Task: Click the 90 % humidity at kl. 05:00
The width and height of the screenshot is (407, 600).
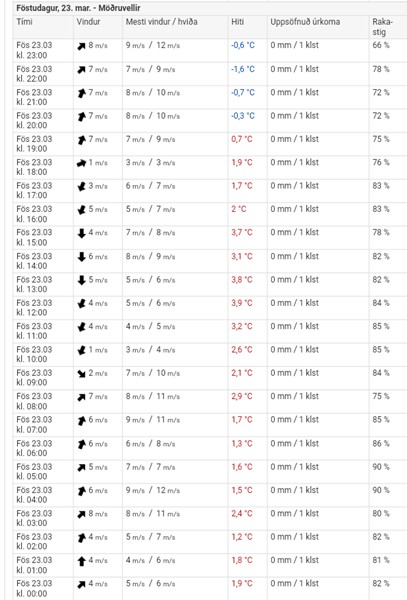Action: [x=381, y=466]
